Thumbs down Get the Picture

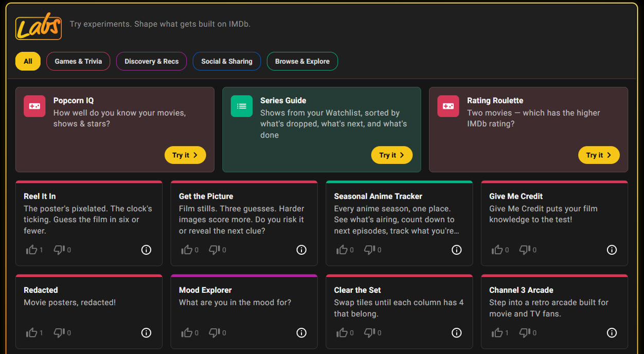pos(214,250)
